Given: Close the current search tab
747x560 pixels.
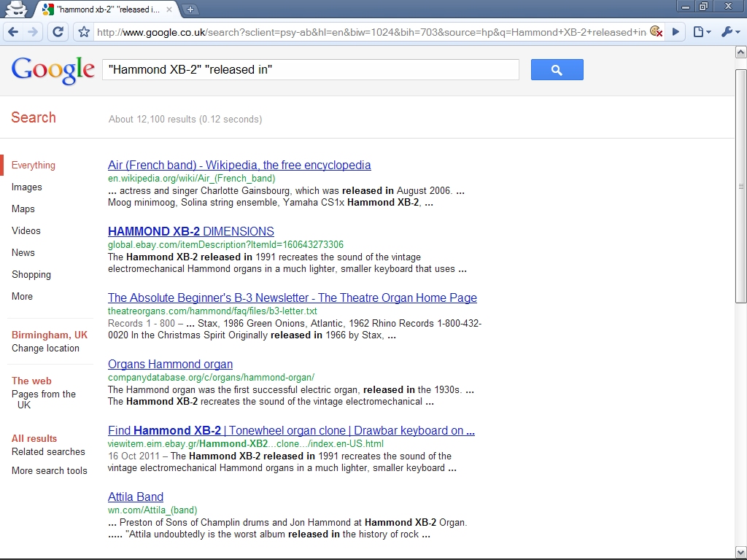Looking at the screenshot, I should [x=169, y=9].
